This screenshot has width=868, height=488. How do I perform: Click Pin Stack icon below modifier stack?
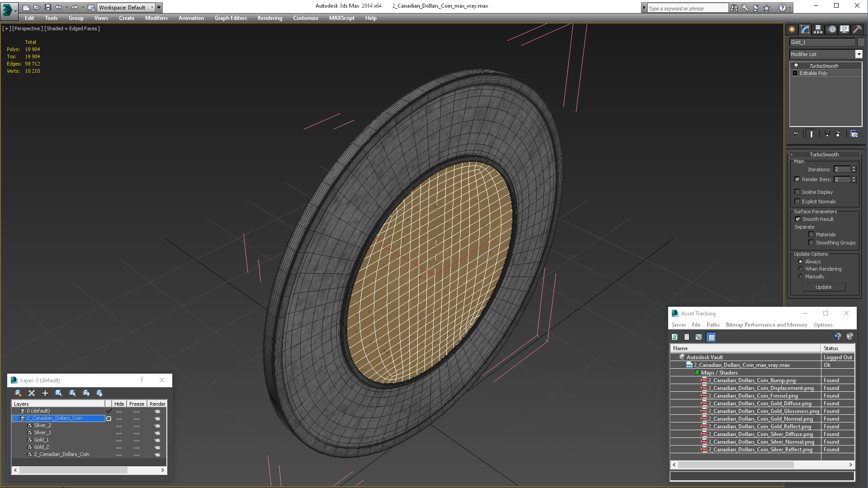coord(796,134)
